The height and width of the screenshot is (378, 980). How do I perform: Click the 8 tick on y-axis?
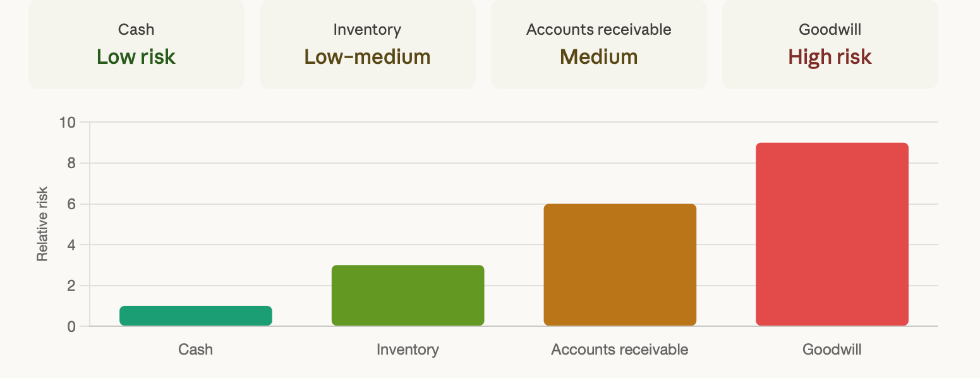pyautogui.click(x=71, y=164)
